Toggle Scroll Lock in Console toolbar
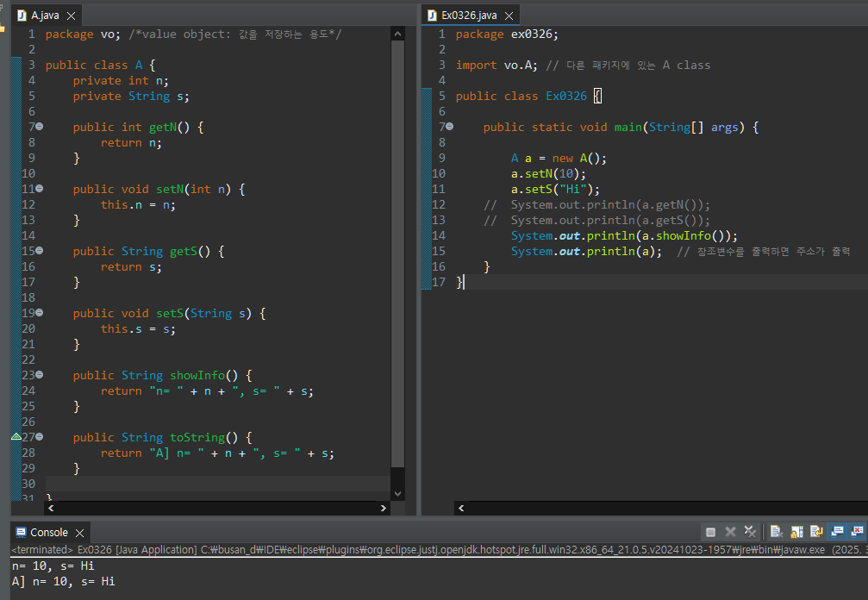 796,532
